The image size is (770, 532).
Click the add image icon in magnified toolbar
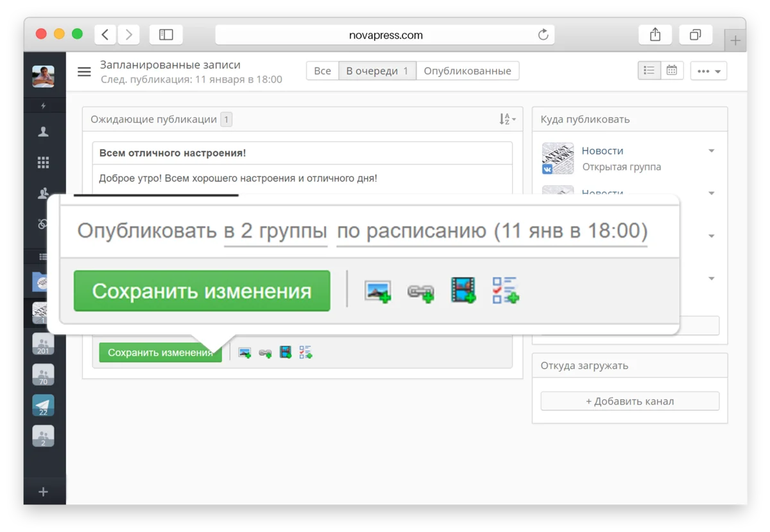click(377, 291)
